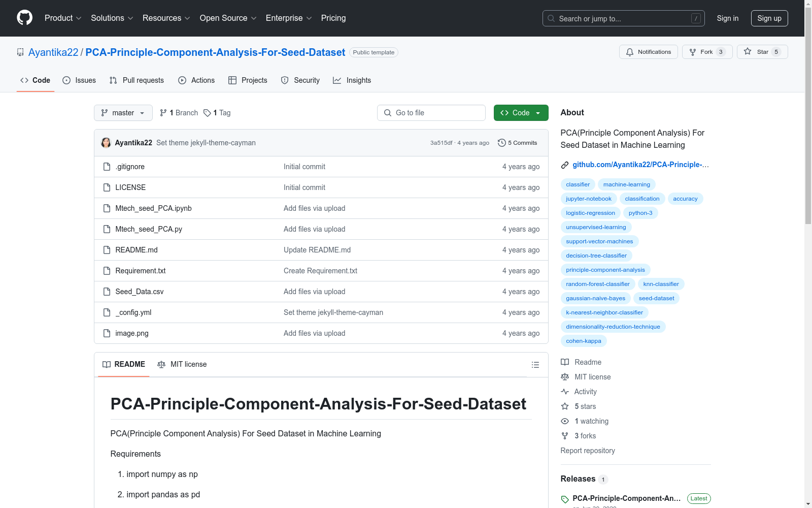Click the Security shield icon

coord(284,80)
